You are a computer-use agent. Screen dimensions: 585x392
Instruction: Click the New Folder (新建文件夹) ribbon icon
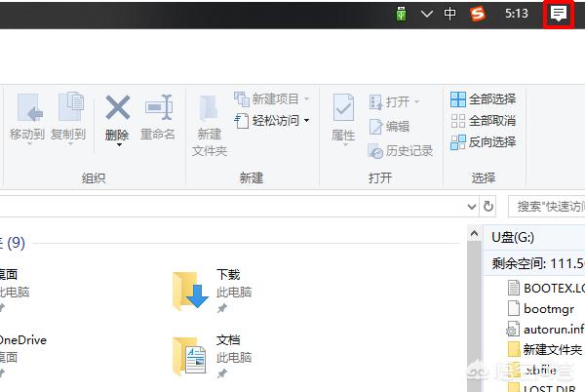coord(210,108)
